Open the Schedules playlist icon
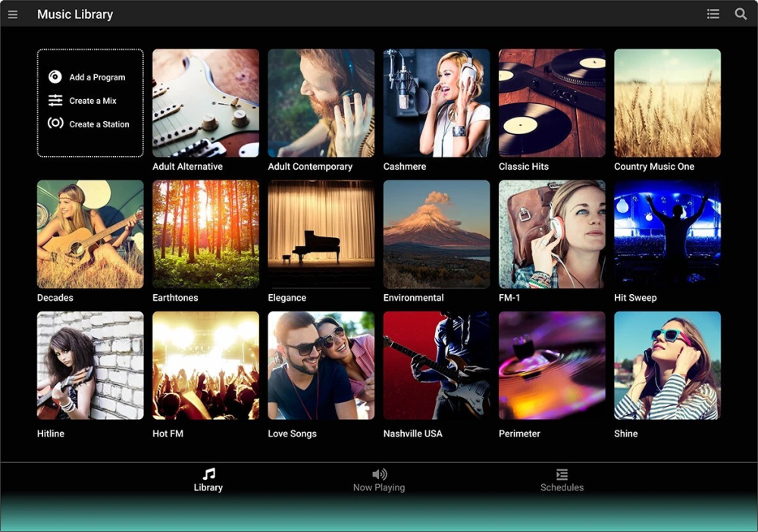This screenshot has width=758, height=532. (x=562, y=474)
